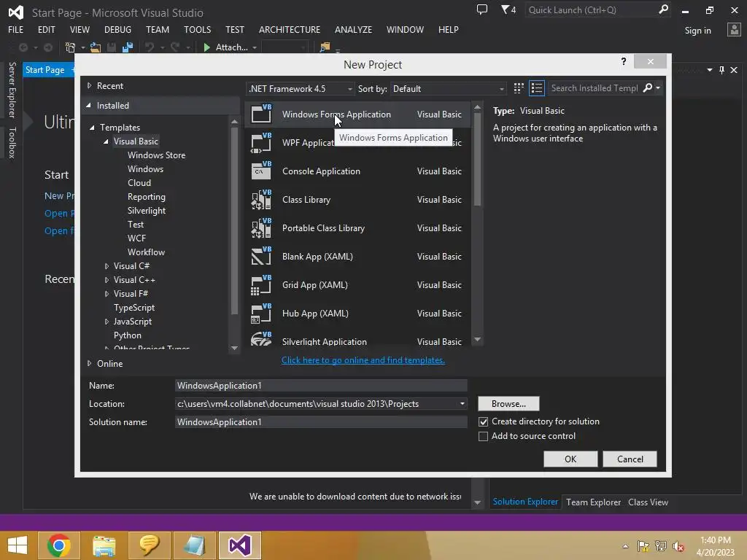The width and height of the screenshot is (747, 560).
Task: Open File Explorer from the taskbar
Action: pos(104,545)
